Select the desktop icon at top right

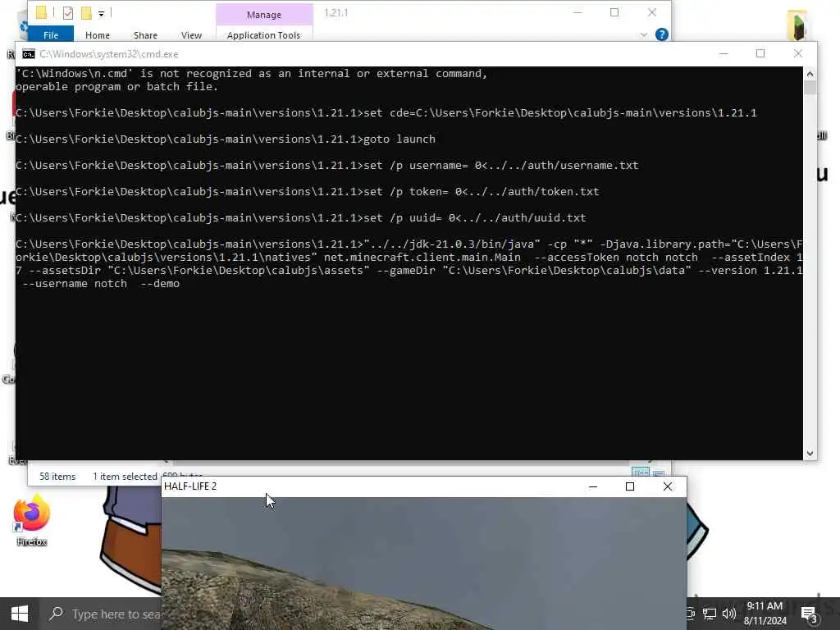[x=797, y=25]
